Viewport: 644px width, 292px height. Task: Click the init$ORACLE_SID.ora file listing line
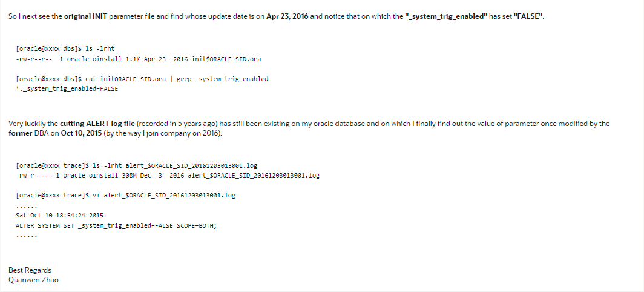click(x=138, y=59)
